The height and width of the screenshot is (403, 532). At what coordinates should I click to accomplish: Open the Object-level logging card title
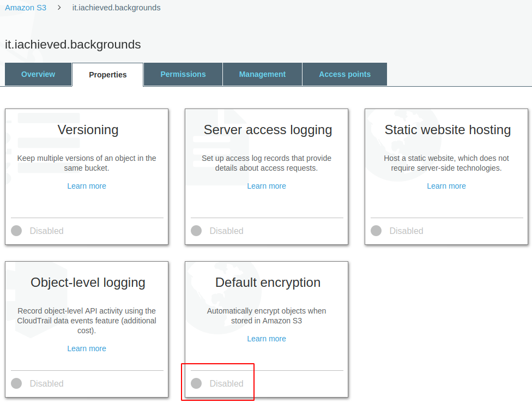point(88,282)
